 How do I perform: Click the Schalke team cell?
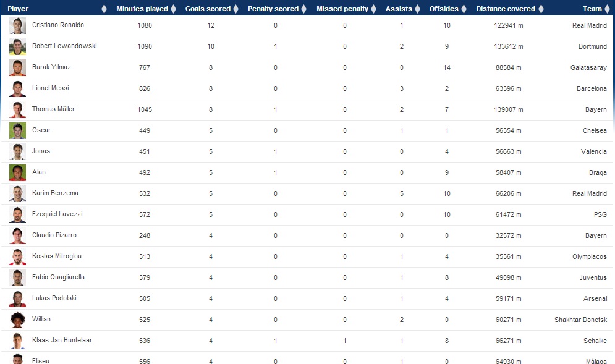(x=595, y=341)
